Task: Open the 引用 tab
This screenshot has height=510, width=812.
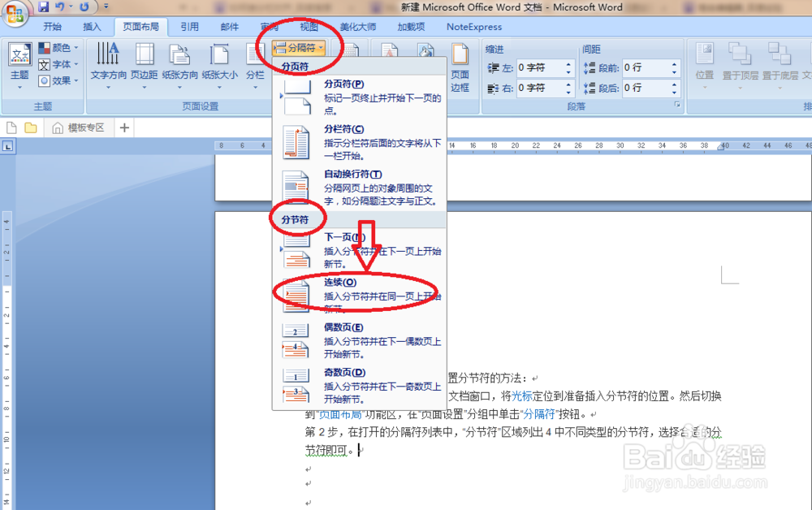Action: (189, 27)
